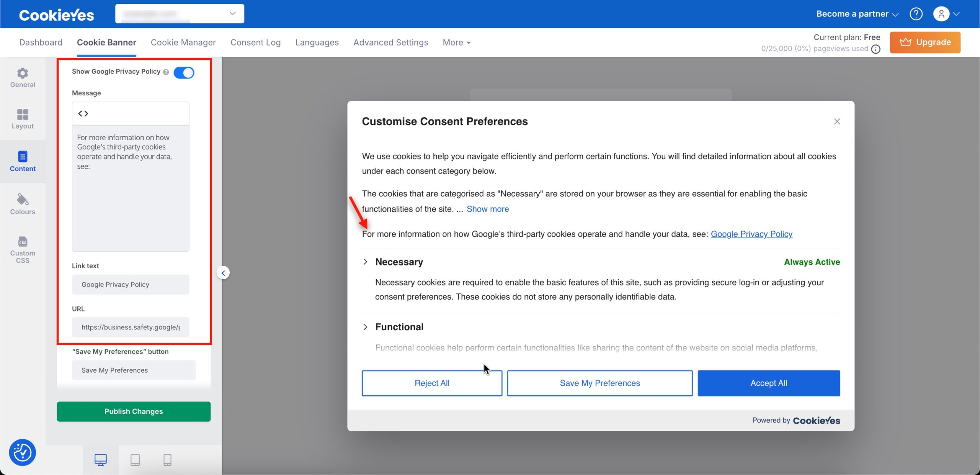Collapse the left settings panel
Viewport: 980px width, 475px height.
[x=223, y=272]
